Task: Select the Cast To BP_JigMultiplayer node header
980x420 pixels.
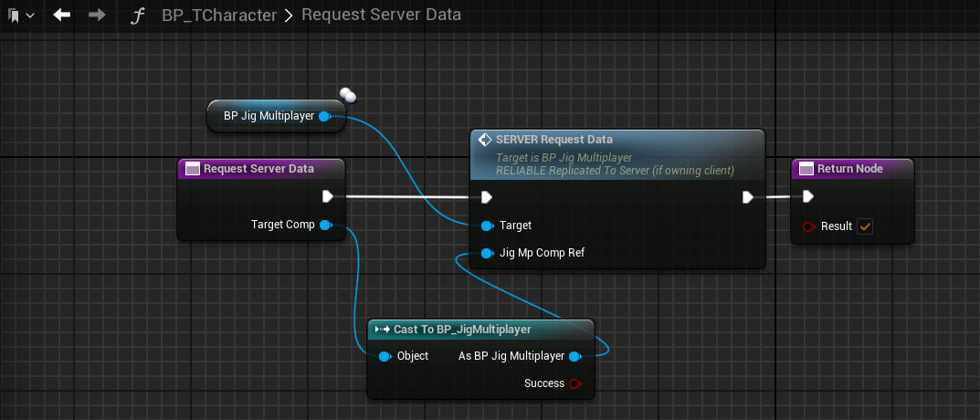Action: click(x=480, y=330)
